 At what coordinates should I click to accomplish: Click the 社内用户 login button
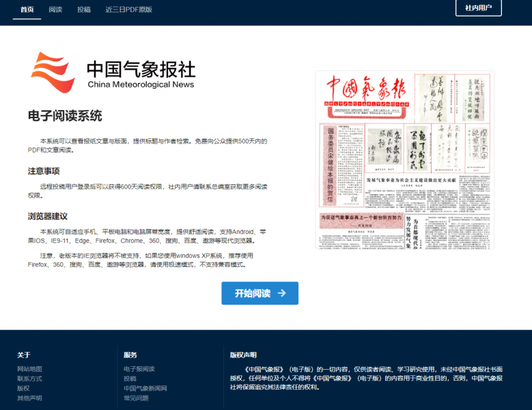click(x=478, y=8)
